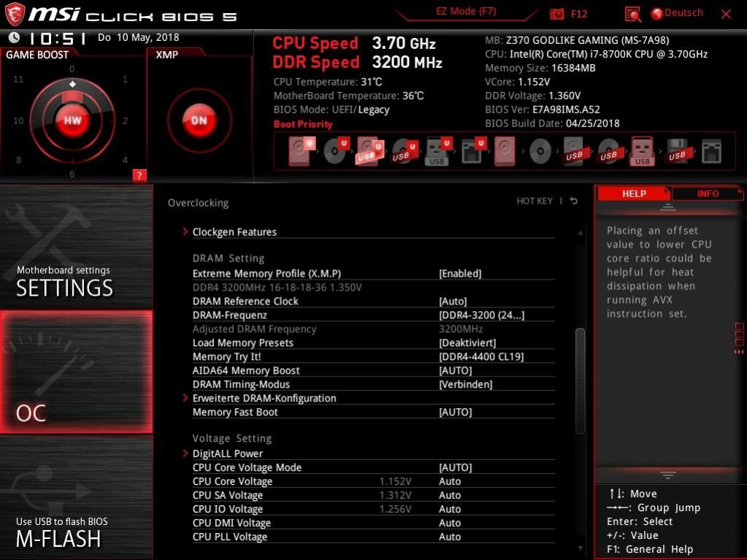
Task: Open the OC overclocking section
Action: [76, 372]
